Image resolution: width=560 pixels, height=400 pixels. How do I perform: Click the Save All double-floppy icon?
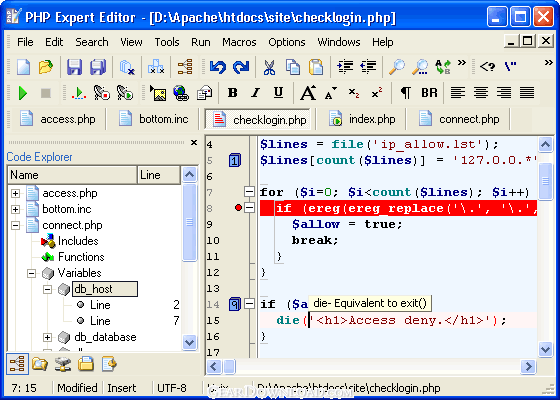pyautogui.click(x=98, y=67)
